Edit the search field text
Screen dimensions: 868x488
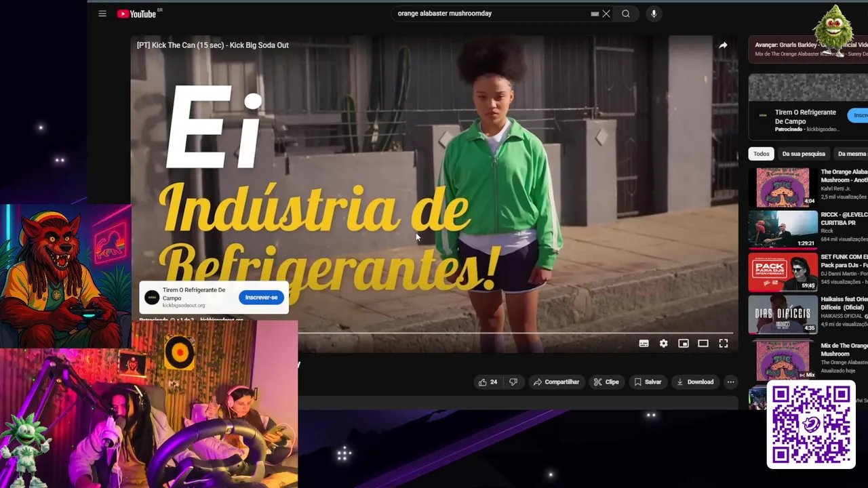tap(492, 14)
